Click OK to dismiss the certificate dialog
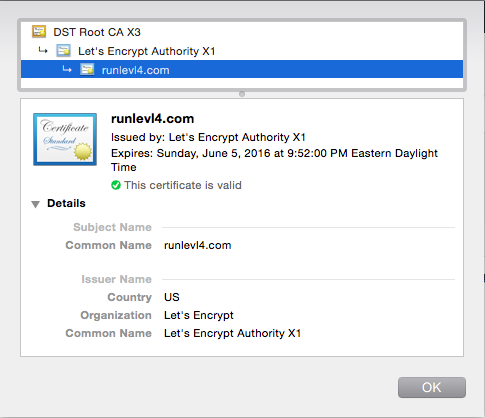This screenshot has width=485, height=418. (x=432, y=387)
